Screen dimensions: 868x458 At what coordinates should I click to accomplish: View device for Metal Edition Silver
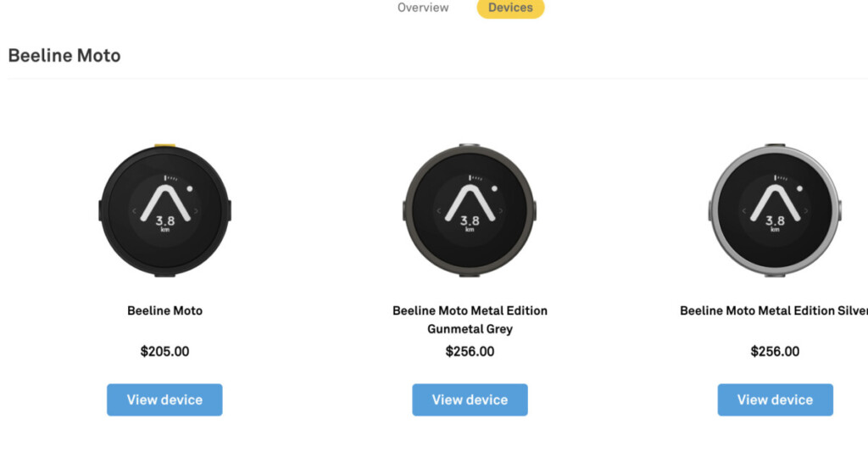pos(775,399)
